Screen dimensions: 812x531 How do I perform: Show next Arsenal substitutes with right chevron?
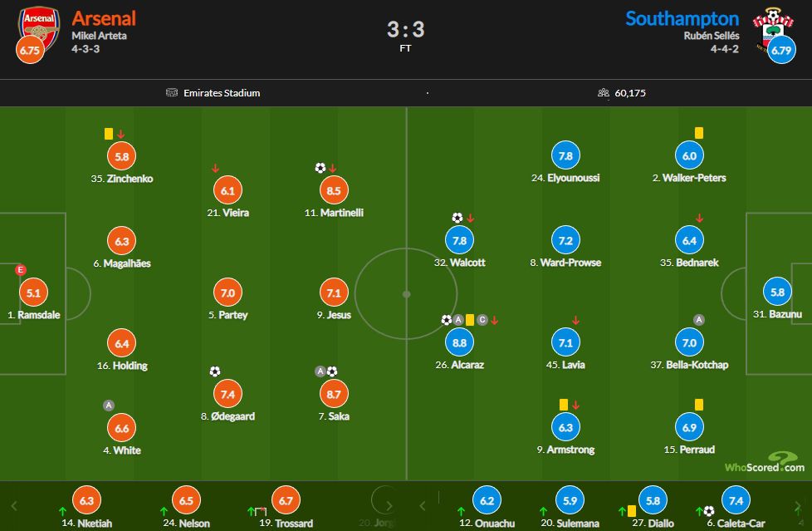389,505
